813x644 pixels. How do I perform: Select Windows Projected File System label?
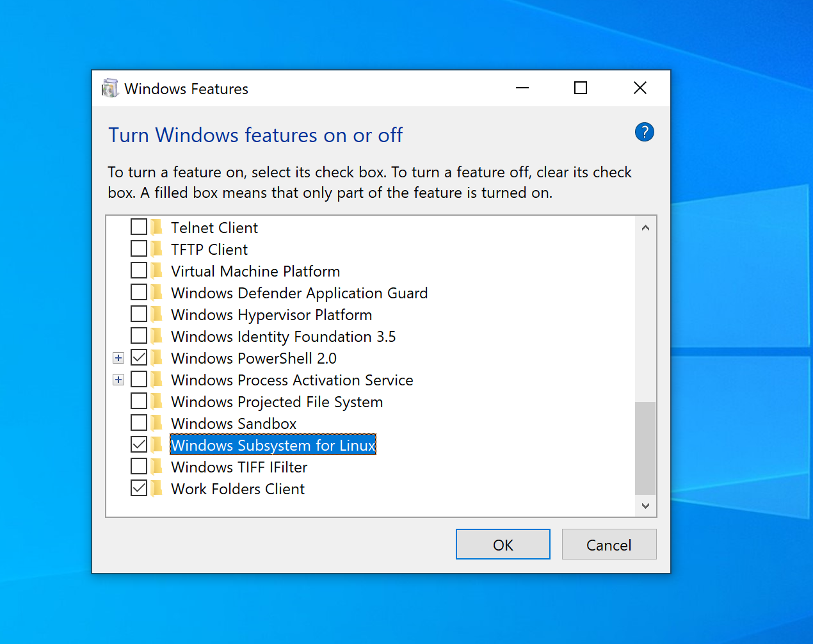[277, 402]
